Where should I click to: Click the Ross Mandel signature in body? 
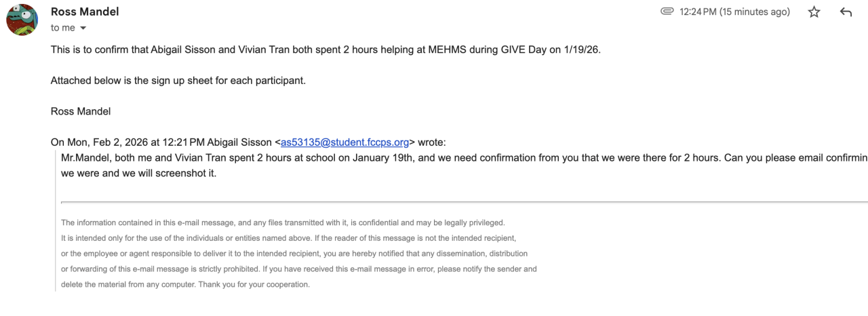81,111
